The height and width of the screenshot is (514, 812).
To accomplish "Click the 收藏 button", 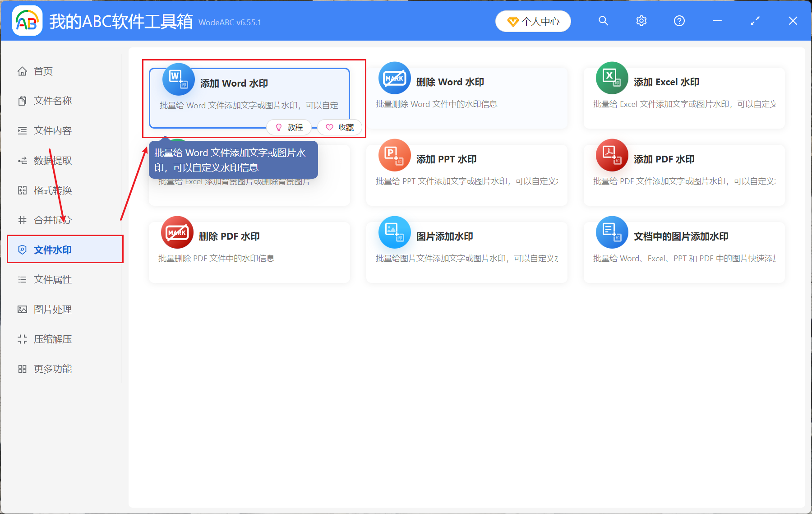I will [339, 127].
